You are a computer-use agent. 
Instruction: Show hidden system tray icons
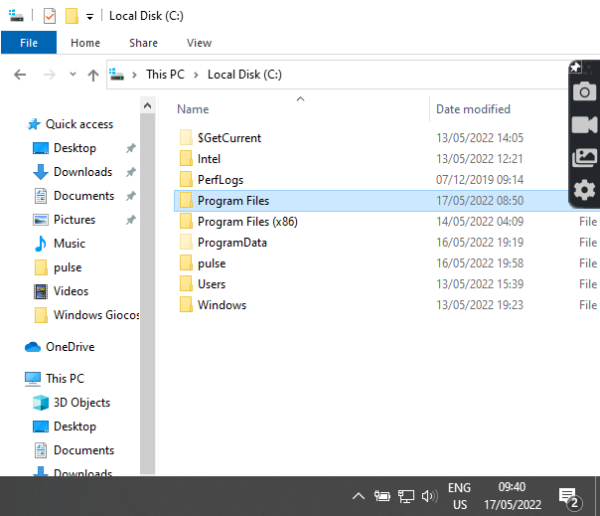pos(358,496)
